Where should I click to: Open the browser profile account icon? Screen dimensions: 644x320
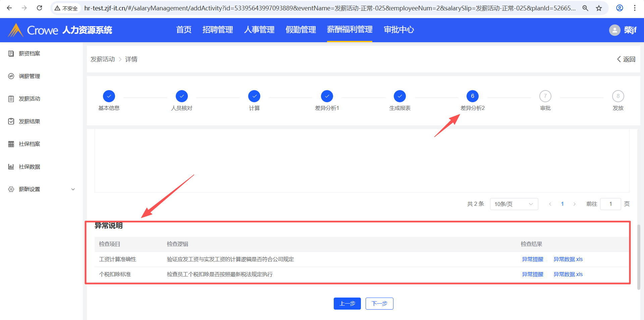pos(620,8)
